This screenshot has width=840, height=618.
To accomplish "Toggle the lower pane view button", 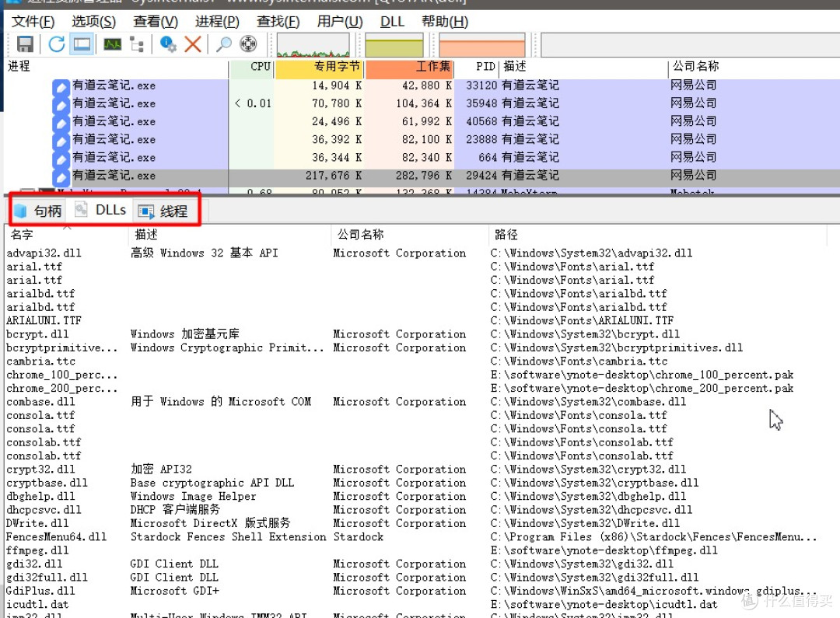I will point(82,44).
